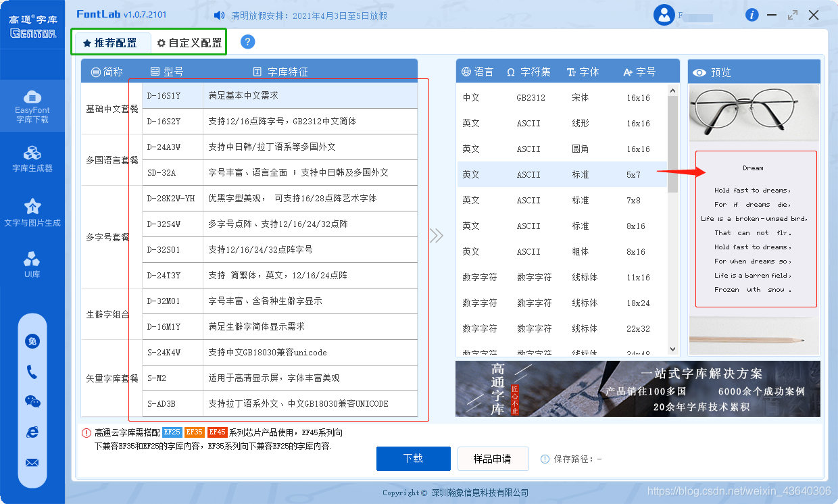The width and height of the screenshot is (838, 504).
Task: Select the 基础中文套餐 category
Action: pyautogui.click(x=112, y=109)
